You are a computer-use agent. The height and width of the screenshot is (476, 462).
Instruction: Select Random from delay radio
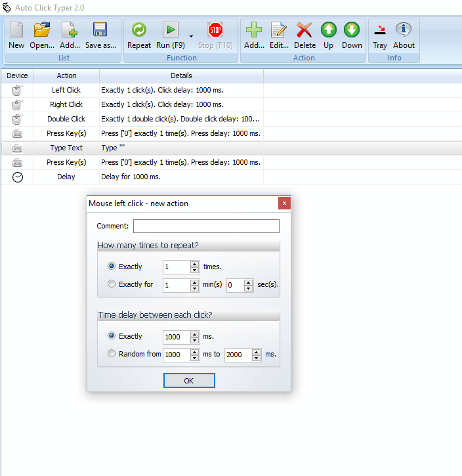coord(112,354)
